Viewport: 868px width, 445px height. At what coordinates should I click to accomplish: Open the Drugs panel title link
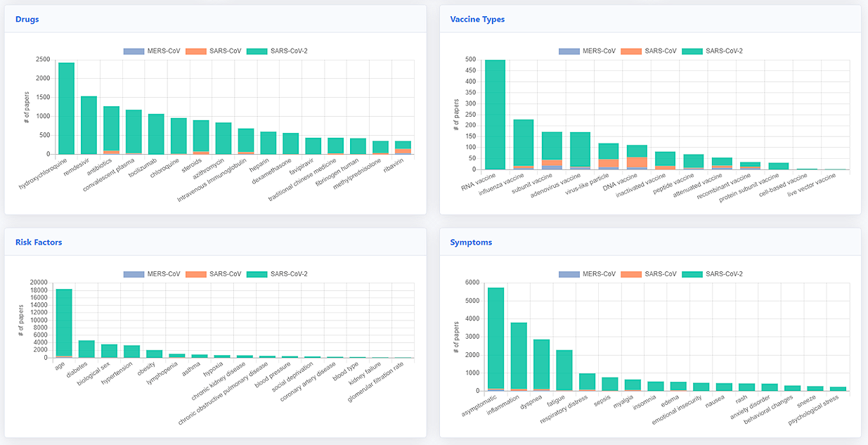[27, 19]
